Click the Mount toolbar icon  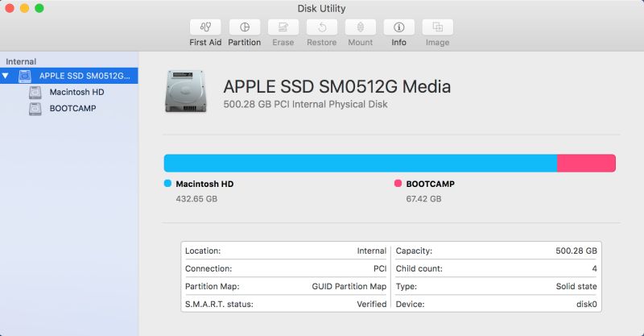click(x=360, y=27)
